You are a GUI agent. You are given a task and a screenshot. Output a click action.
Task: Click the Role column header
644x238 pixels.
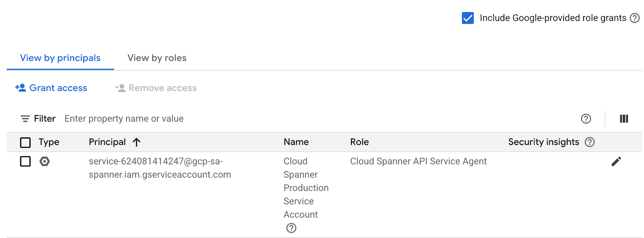[359, 142]
